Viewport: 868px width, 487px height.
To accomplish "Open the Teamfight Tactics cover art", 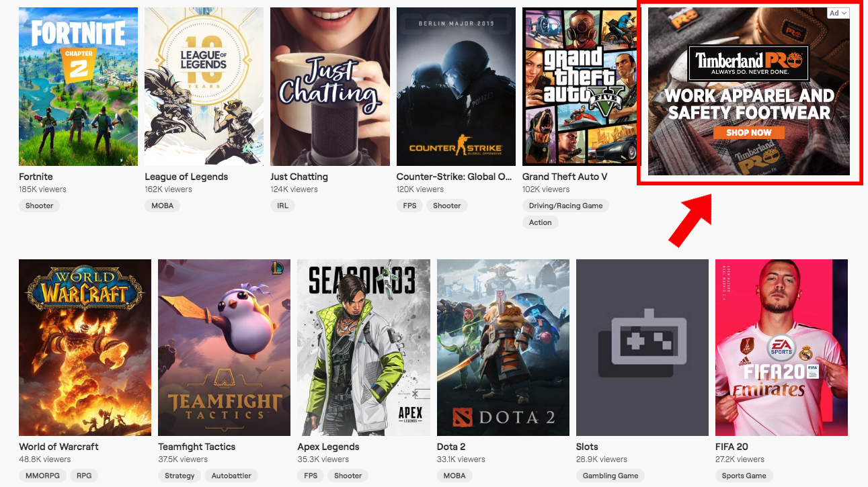I will (224, 348).
